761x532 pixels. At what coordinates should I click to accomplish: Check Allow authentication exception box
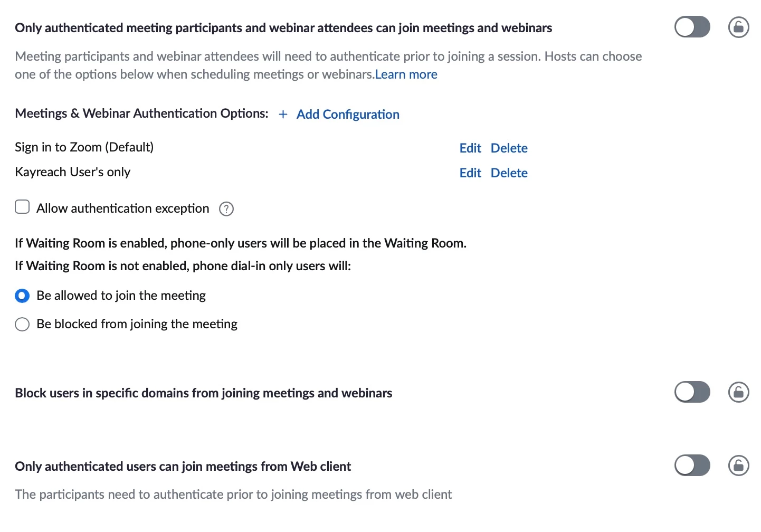(22, 206)
